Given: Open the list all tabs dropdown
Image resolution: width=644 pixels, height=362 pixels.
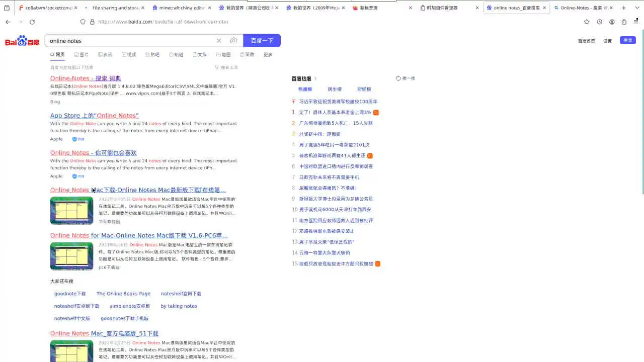Looking at the screenshot, I should pos(636,8).
